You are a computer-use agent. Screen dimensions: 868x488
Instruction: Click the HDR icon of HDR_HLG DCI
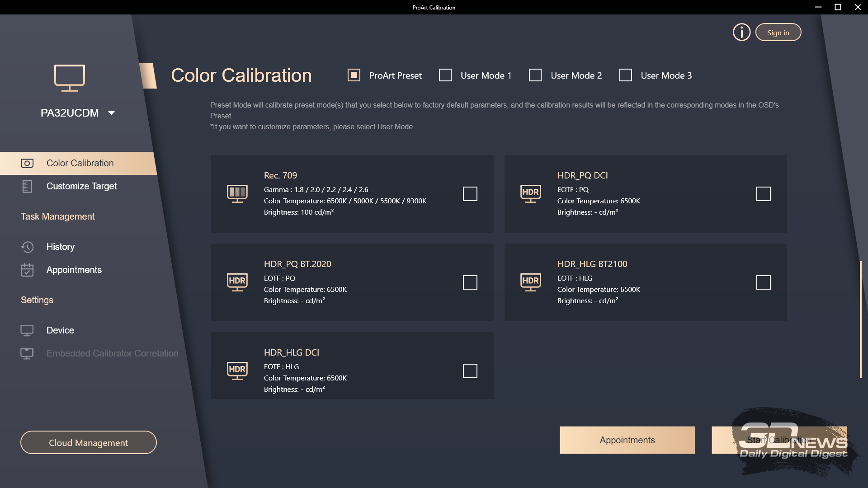[237, 371]
